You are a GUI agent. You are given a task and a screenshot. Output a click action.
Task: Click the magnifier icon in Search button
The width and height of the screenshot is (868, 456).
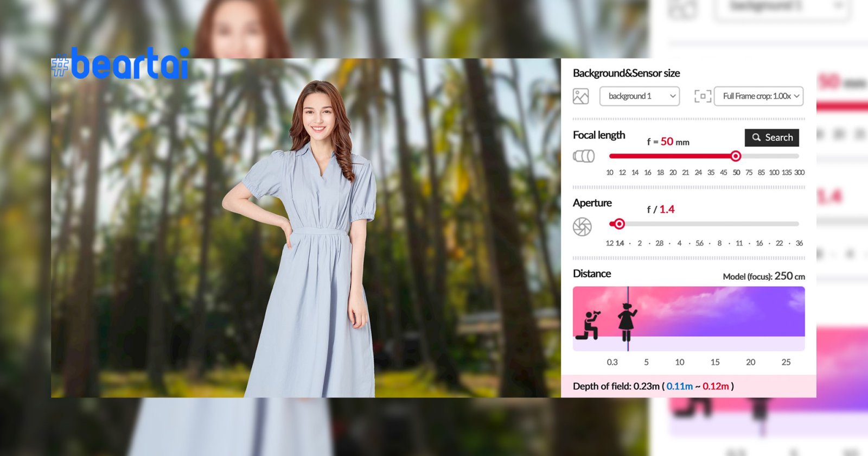(x=756, y=138)
